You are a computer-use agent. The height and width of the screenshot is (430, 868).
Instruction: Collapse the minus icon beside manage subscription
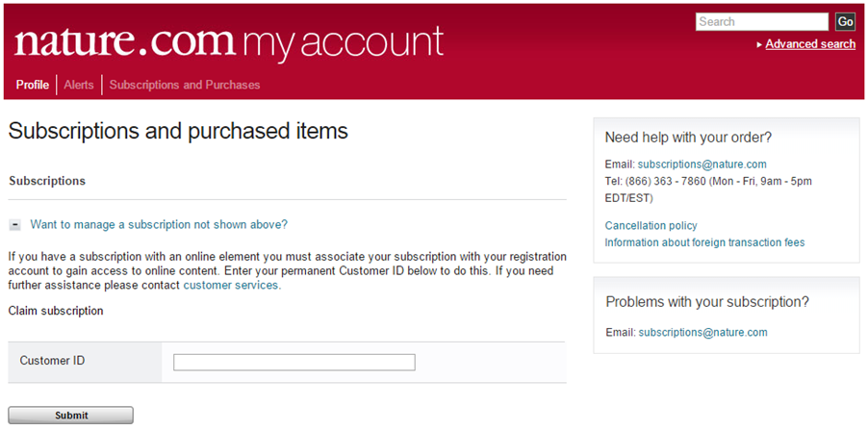pos(15,225)
